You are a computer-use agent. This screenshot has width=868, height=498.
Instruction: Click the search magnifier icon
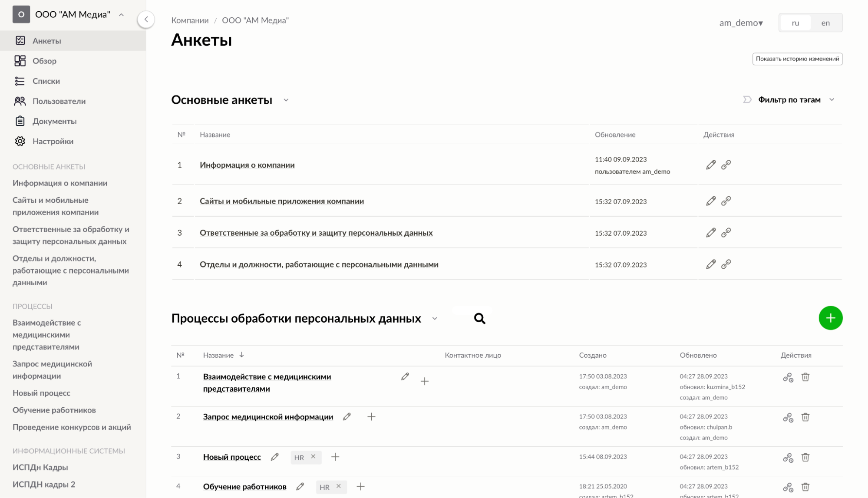[x=479, y=319]
